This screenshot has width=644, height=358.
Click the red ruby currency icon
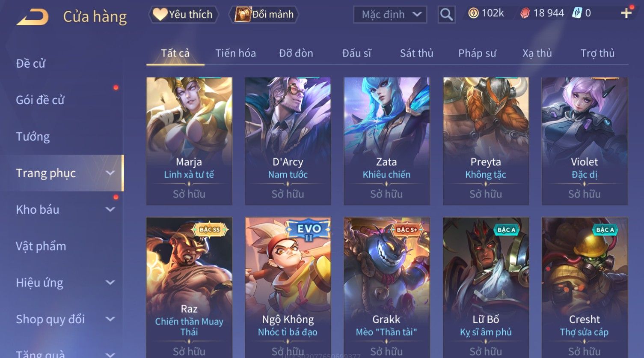click(525, 13)
